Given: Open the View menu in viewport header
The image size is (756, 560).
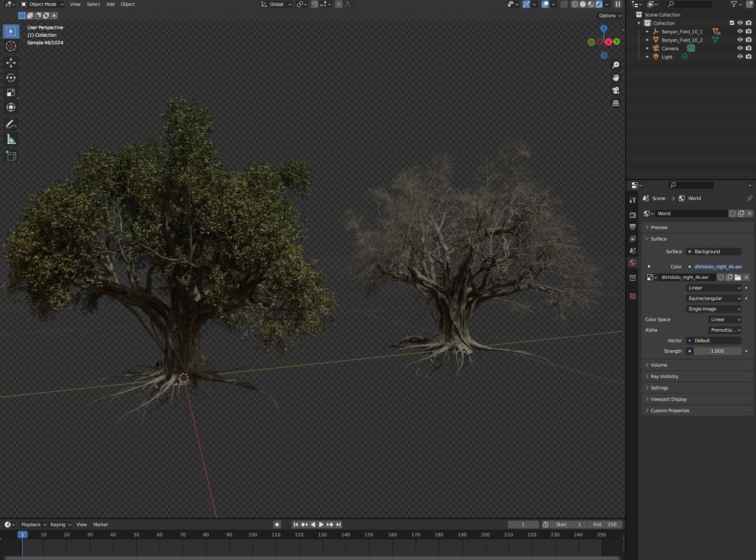Looking at the screenshot, I should point(75,4).
